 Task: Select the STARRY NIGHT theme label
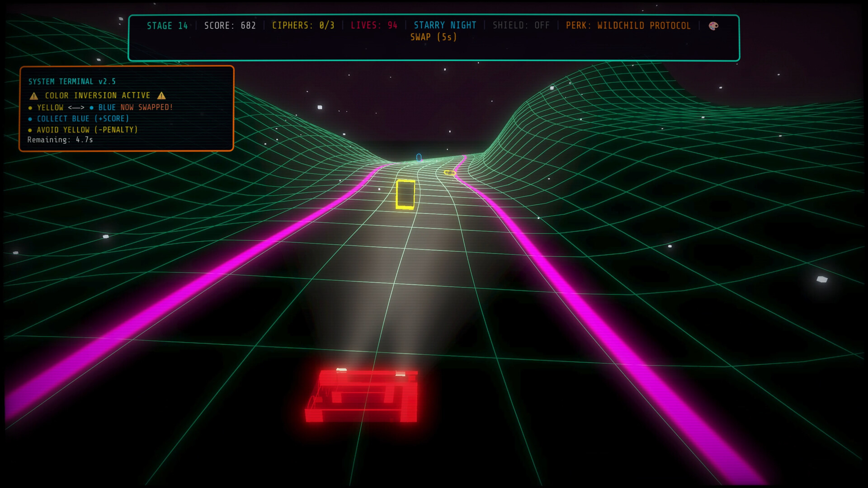click(445, 25)
